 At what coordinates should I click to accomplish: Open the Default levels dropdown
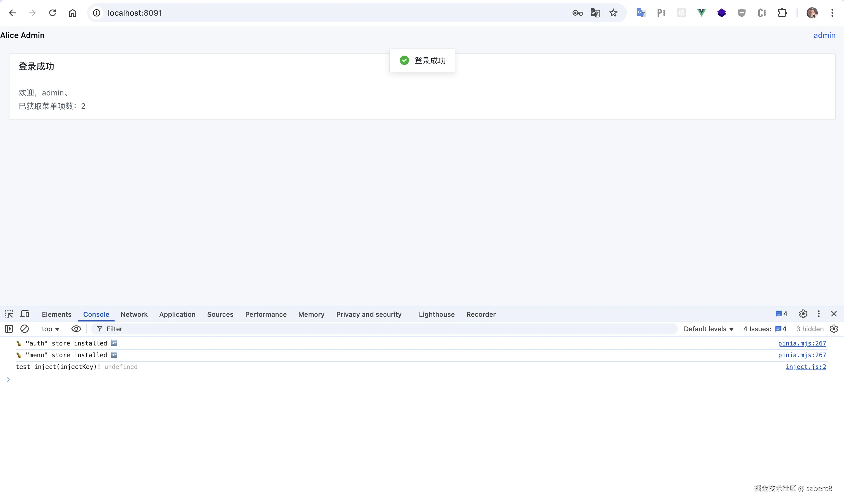709,329
